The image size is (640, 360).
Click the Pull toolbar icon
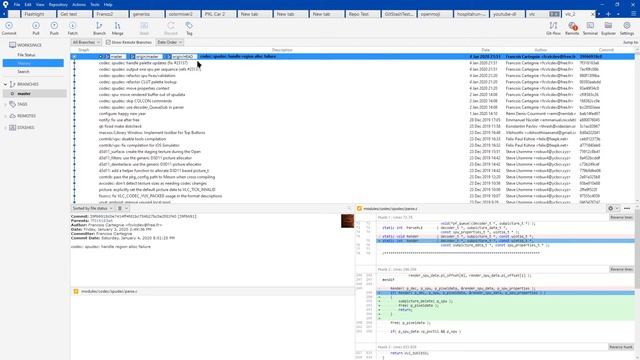point(36,26)
